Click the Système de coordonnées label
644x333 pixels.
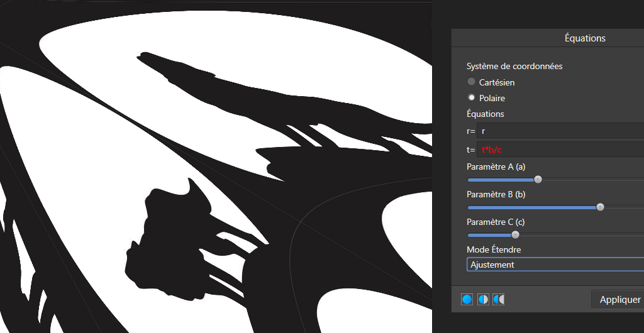click(x=514, y=66)
